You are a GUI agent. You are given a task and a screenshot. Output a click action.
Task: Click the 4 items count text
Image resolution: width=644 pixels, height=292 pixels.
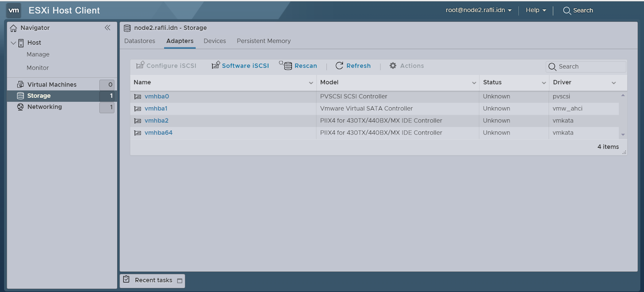(x=608, y=147)
